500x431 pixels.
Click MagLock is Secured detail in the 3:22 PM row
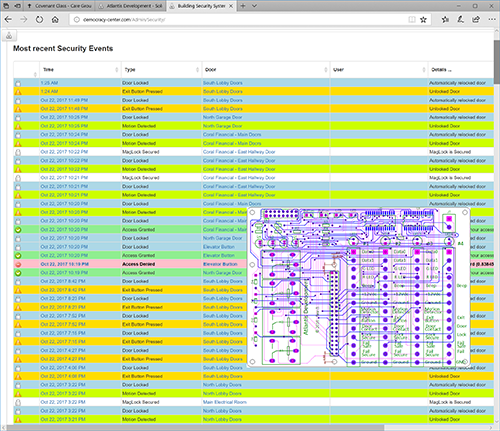[450, 402]
